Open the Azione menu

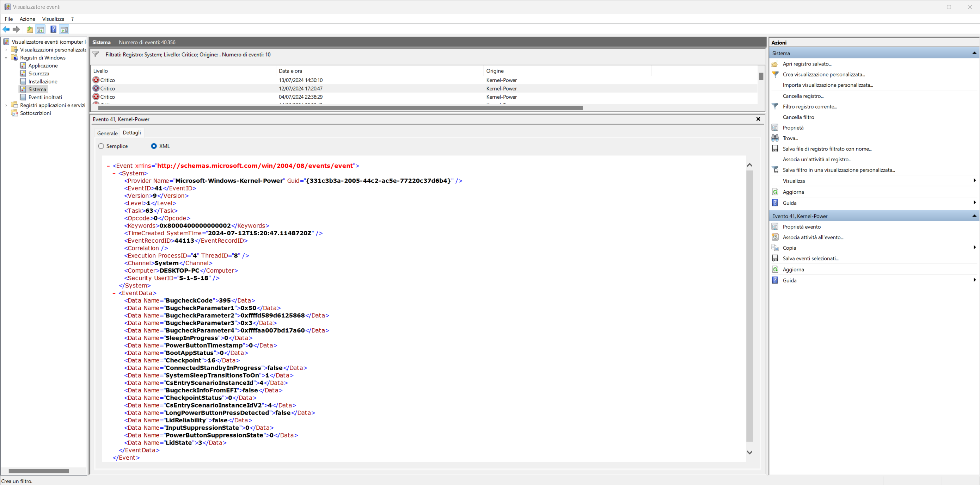(27, 19)
